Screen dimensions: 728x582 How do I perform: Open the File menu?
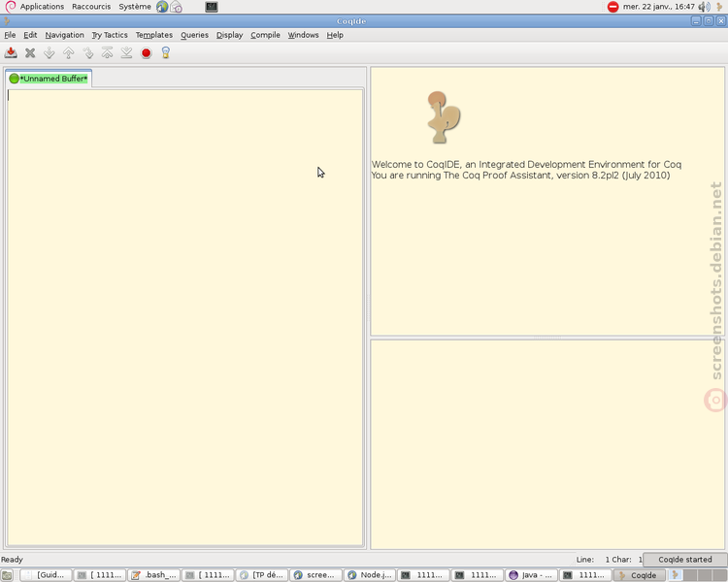(x=10, y=35)
